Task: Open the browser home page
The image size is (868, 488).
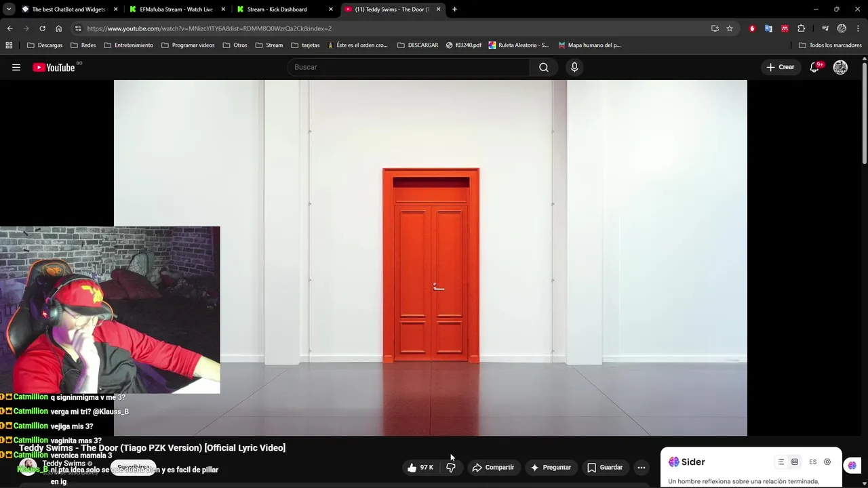Action: [x=58, y=28]
